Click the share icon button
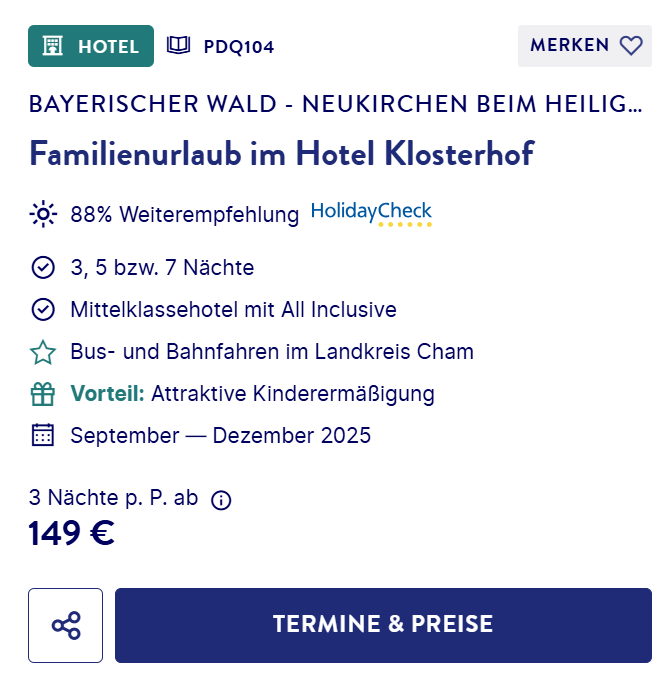This screenshot has height=682, width=672. 66,625
